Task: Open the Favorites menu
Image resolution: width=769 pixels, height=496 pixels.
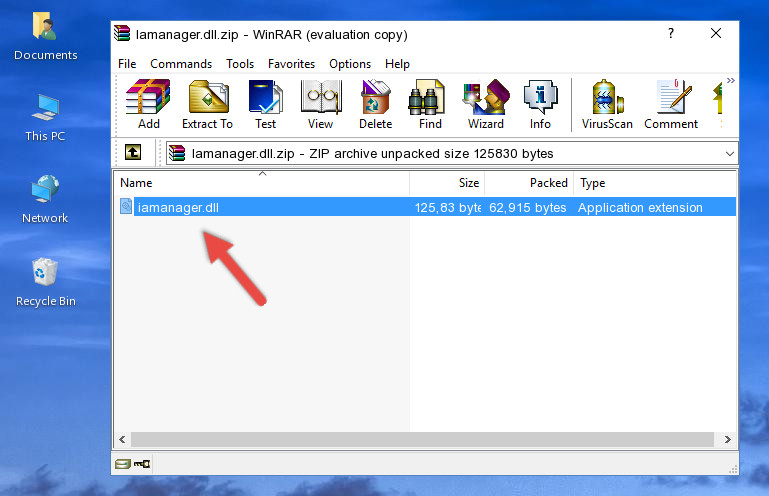Action: click(x=291, y=64)
